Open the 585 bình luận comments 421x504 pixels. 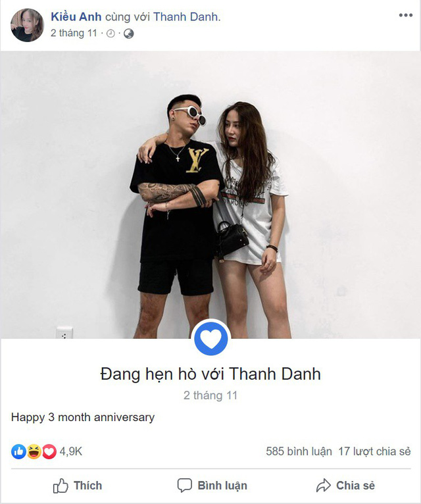(299, 451)
